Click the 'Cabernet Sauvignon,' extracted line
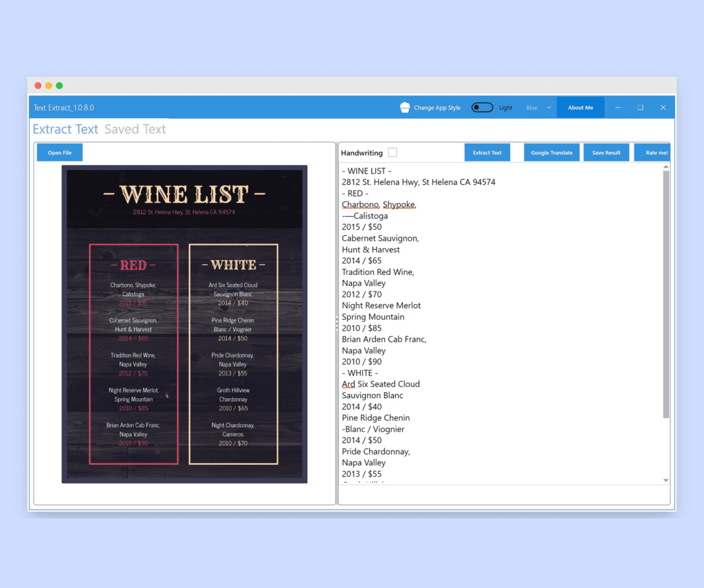This screenshot has width=704, height=588. coord(380,238)
